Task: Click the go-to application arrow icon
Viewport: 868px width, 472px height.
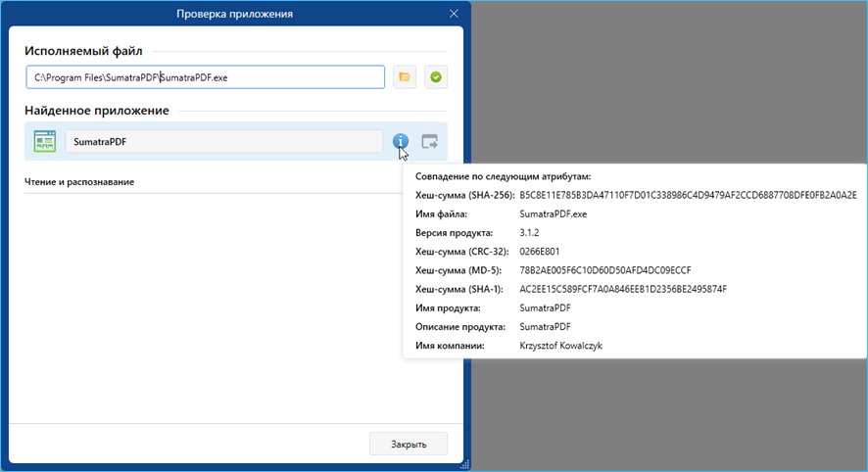Action: click(x=429, y=141)
